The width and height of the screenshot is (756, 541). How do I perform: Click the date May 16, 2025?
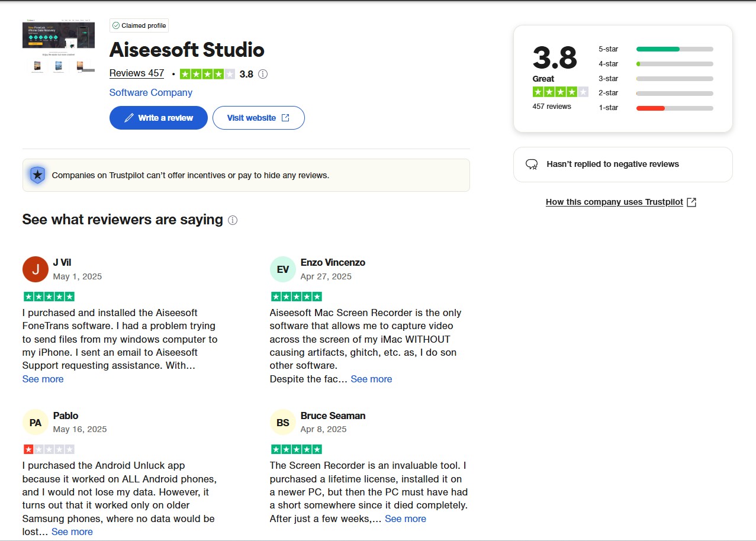tap(80, 429)
